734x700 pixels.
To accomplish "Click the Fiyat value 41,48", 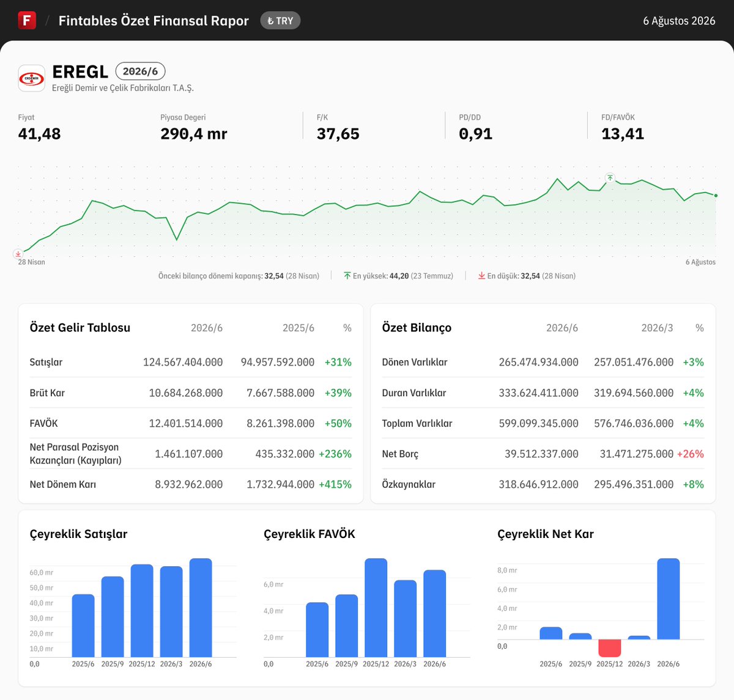I will pos(40,134).
